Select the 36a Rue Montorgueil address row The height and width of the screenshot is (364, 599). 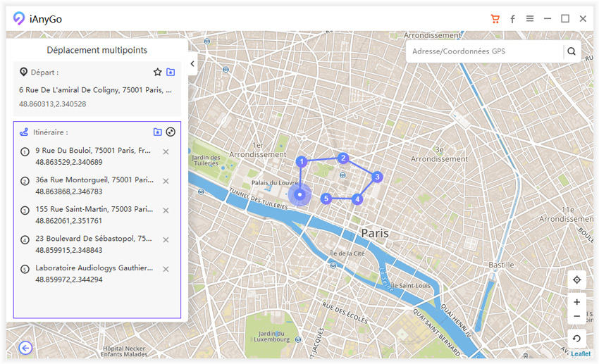tap(94, 185)
